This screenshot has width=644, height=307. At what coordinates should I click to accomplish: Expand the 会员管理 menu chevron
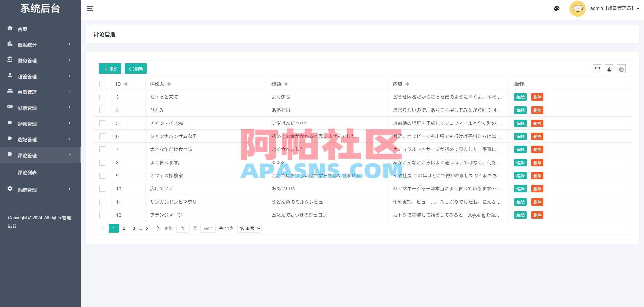70,92
